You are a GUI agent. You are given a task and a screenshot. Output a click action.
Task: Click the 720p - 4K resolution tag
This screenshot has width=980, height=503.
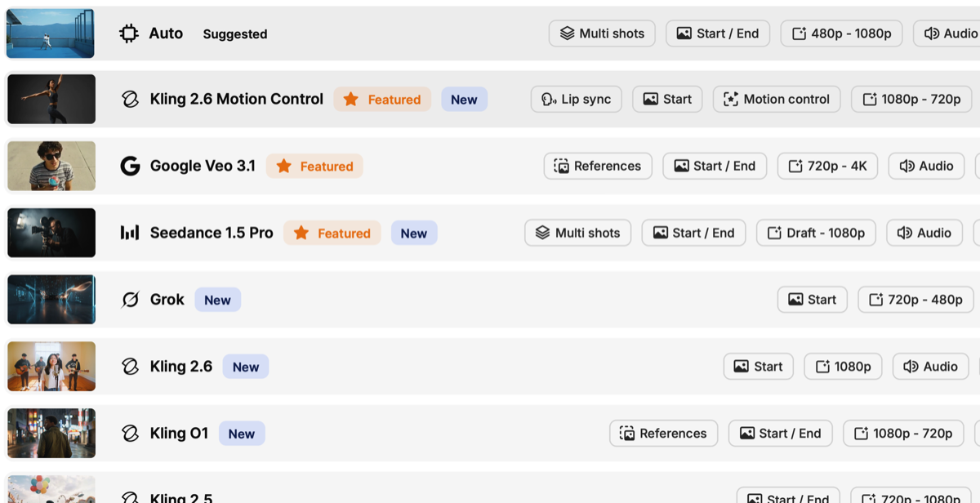(827, 167)
